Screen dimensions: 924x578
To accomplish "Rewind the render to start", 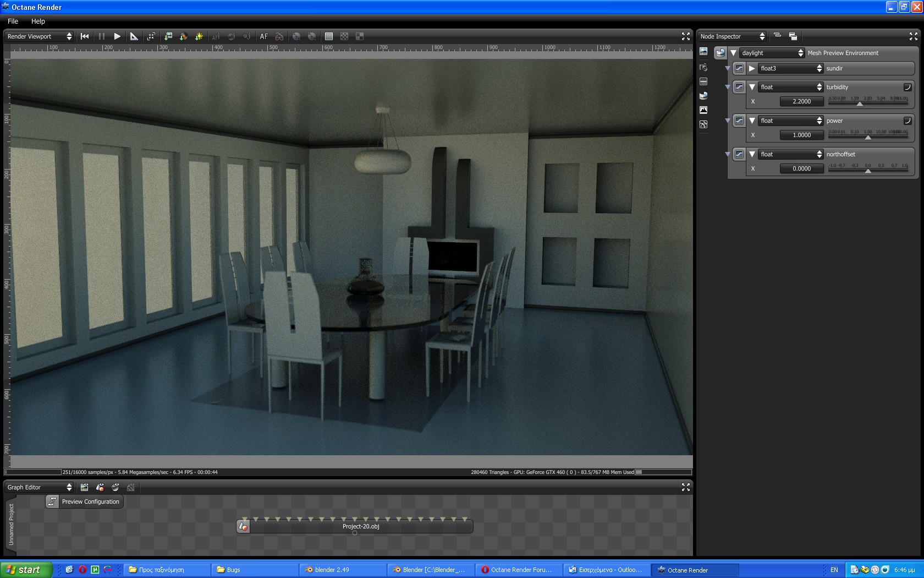I will click(85, 36).
